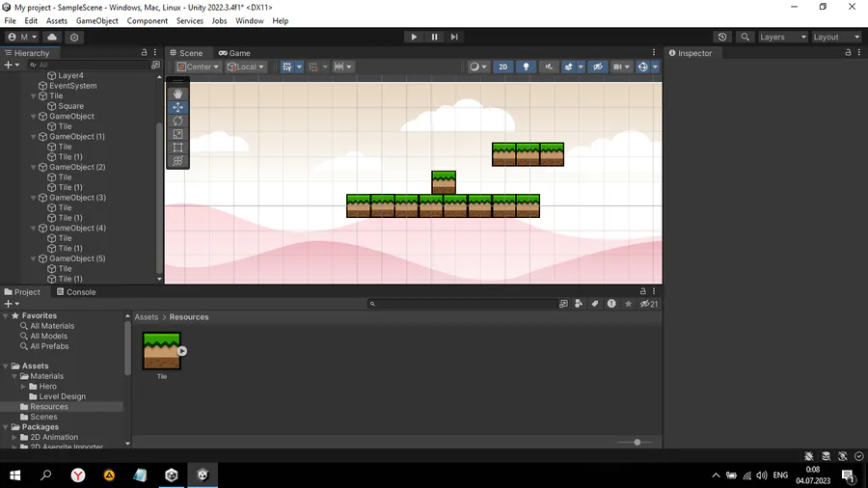Open the File menu
Screen dimensions: 868x488
pyautogui.click(x=10, y=20)
